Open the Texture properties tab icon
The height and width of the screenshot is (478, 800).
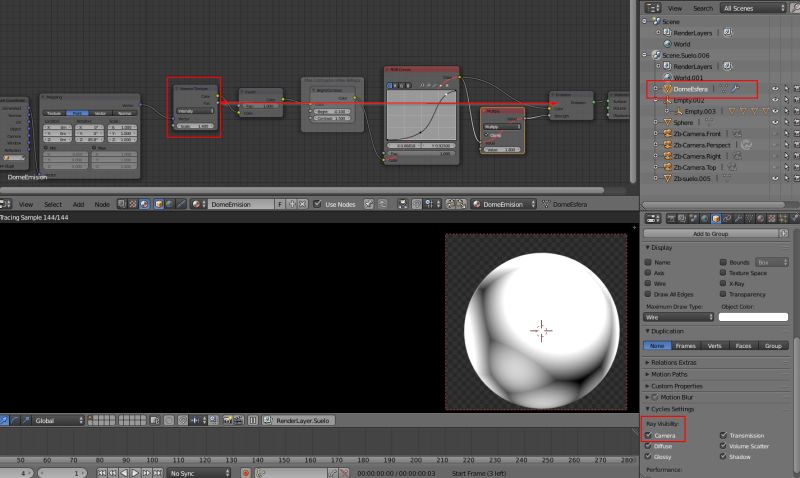[772, 219]
